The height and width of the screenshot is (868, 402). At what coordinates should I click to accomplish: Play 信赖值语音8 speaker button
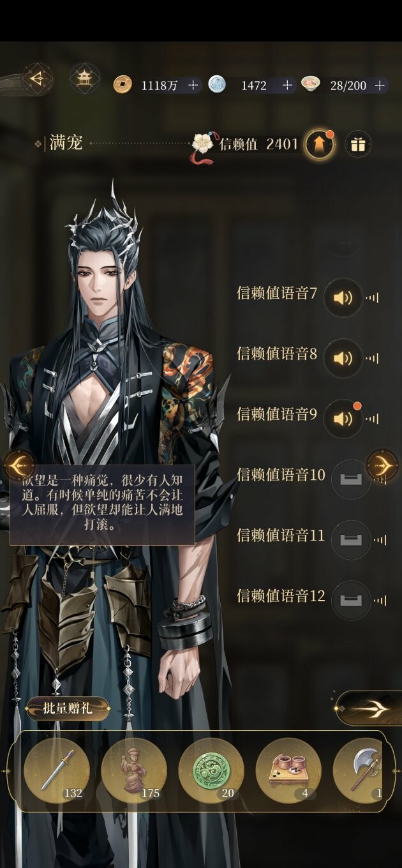(x=343, y=358)
